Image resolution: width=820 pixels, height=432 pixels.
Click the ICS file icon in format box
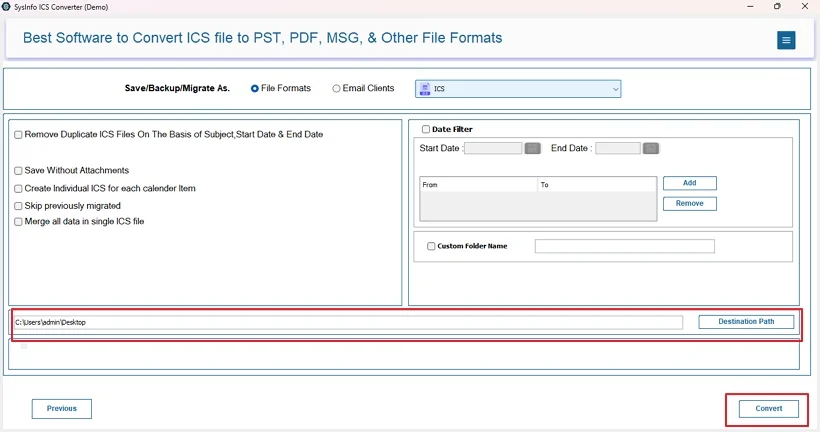click(425, 89)
